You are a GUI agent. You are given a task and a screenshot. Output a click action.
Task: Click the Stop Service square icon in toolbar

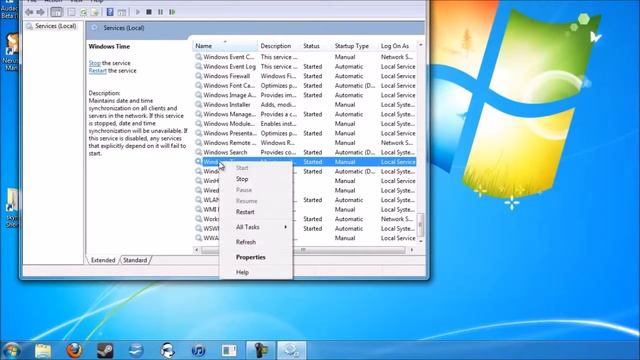point(149,12)
